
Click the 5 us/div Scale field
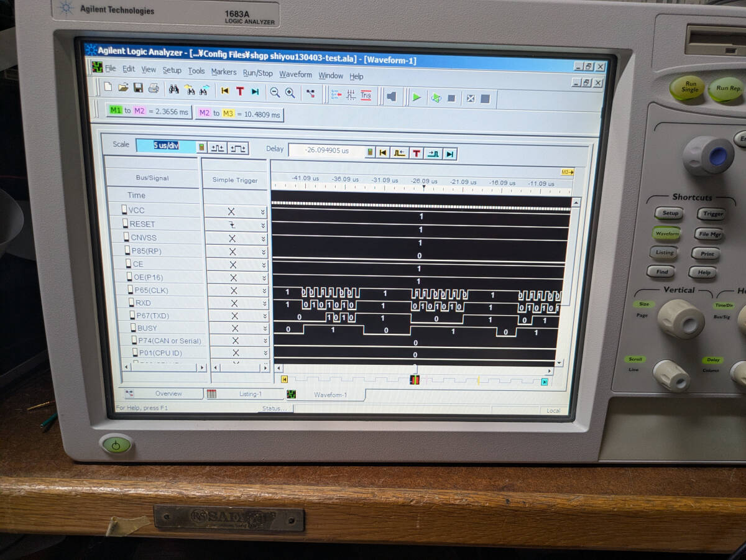click(166, 146)
